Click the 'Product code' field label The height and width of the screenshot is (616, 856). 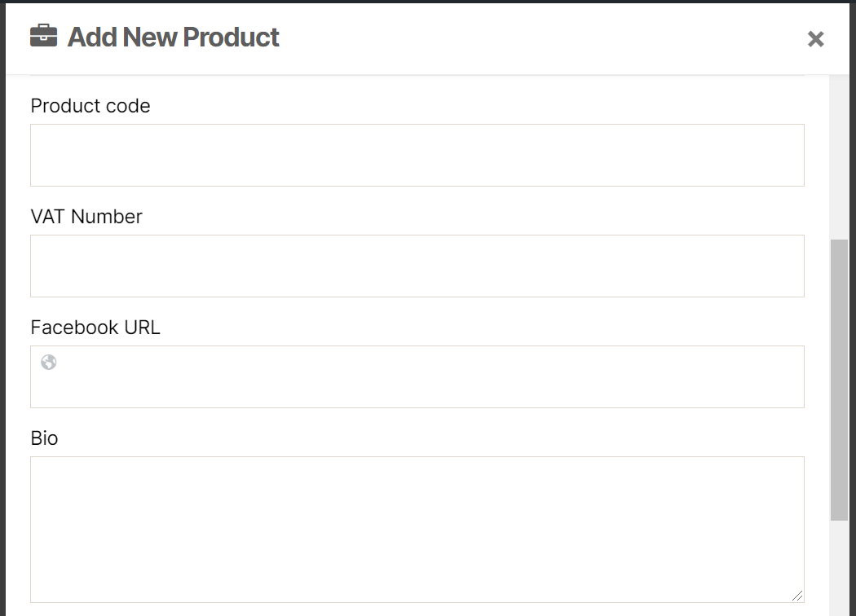click(90, 105)
